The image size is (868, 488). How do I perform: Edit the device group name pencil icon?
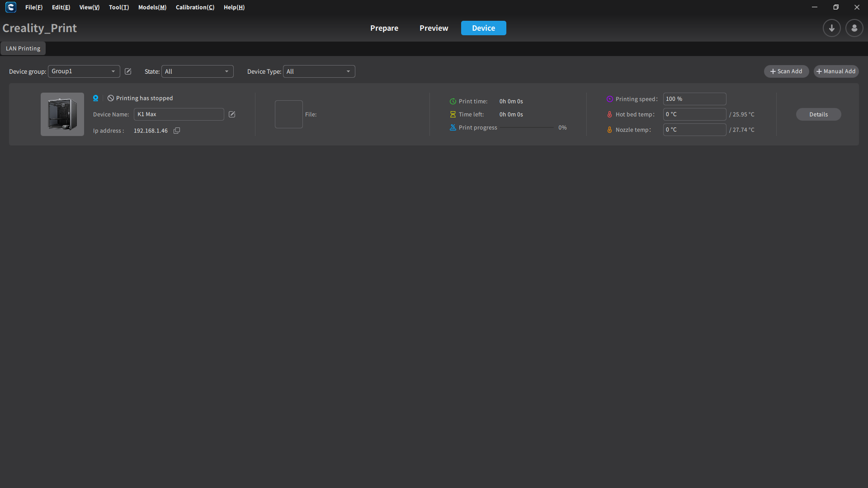(128, 71)
